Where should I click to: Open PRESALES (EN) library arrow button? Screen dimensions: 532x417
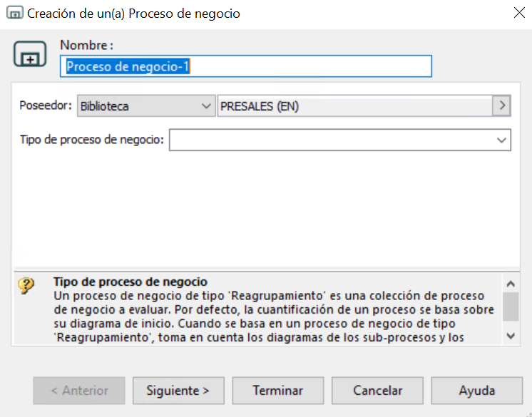click(501, 105)
